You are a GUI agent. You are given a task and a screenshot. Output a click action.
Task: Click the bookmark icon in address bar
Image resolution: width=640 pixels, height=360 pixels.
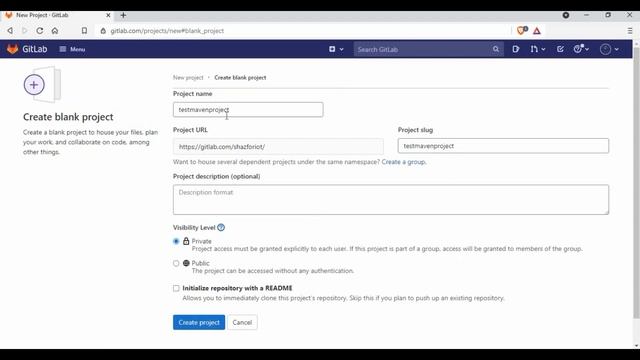point(84,31)
